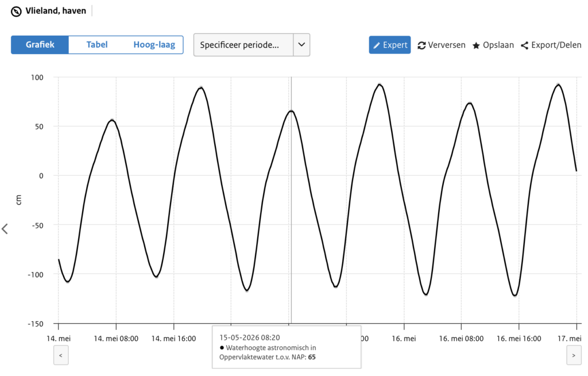Screen dimensions: 588x376
Task: Click the curve peak near 15 mei 16:00
Action: [x=379, y=85]
